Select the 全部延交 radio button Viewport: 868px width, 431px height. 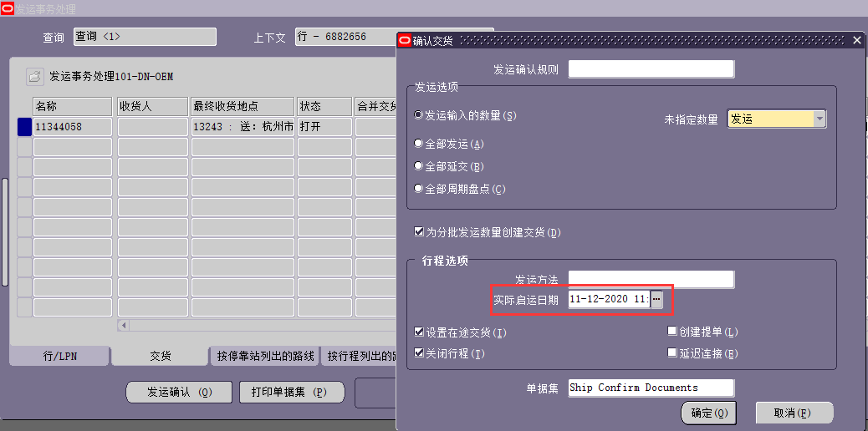(x=419, y=166)
